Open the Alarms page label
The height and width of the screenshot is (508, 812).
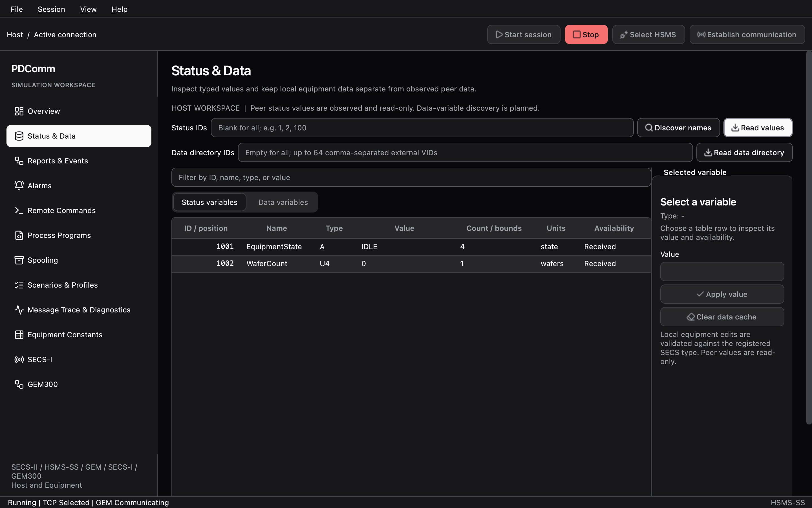39,186
